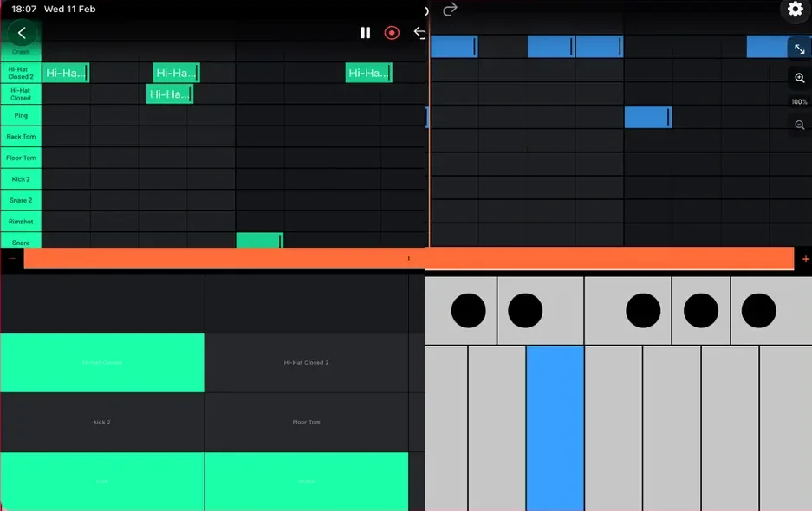Select the Hi-Hat Closed row label
Viewport: 812px width, 511px height.
21,94
